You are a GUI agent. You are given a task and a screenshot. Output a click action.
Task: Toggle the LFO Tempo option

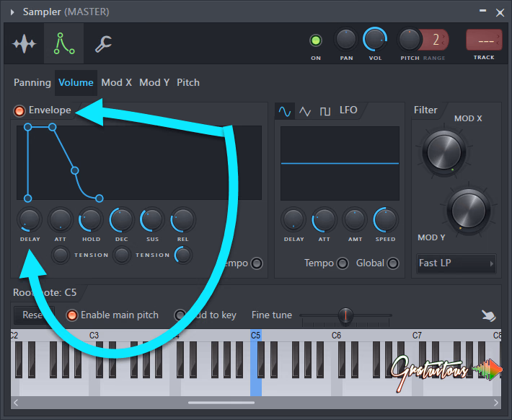[x=343, y=263]
